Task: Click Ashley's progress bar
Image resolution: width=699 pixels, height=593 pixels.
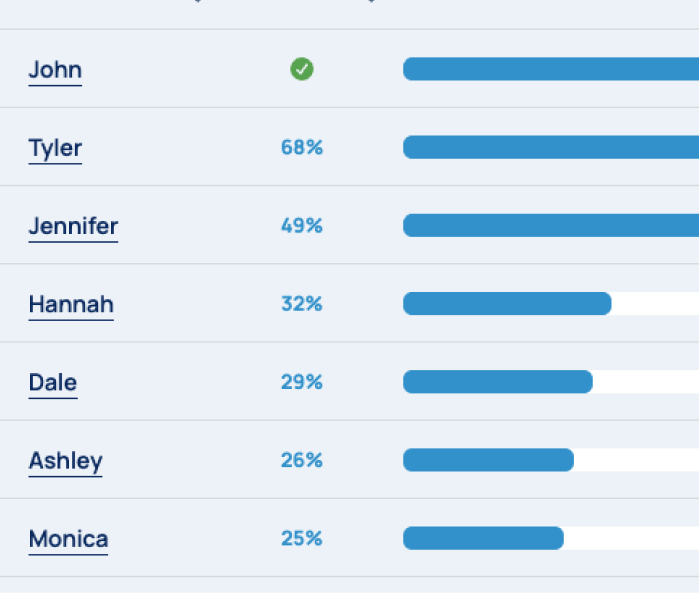Action: point(551,460)
